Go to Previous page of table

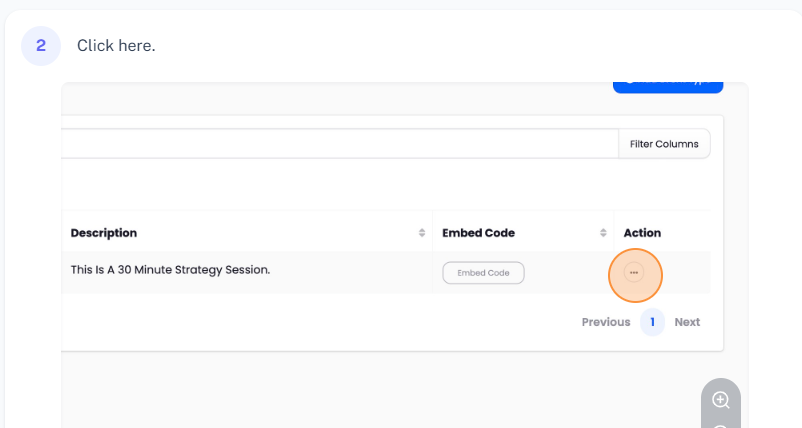606,322
